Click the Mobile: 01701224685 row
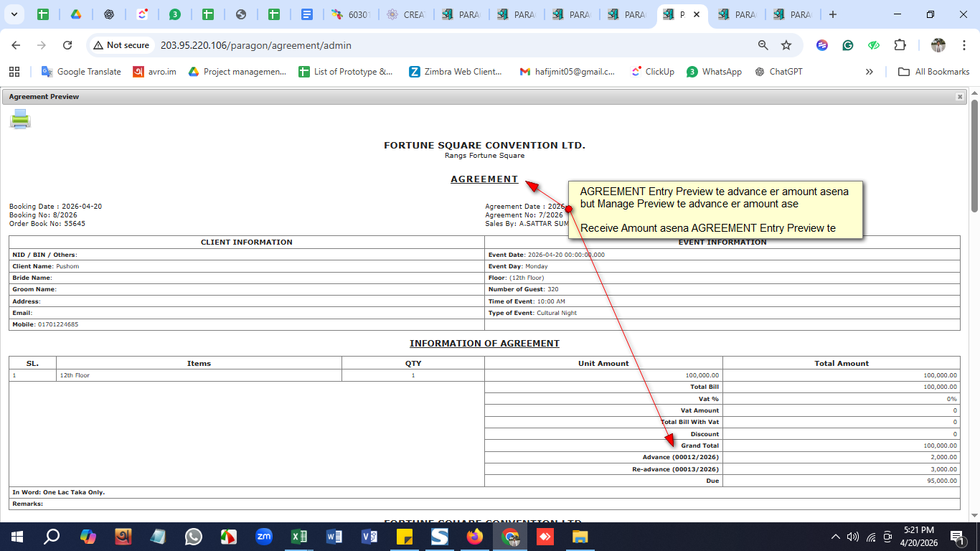Screen dimensions: 980x551 click(247, 324)
